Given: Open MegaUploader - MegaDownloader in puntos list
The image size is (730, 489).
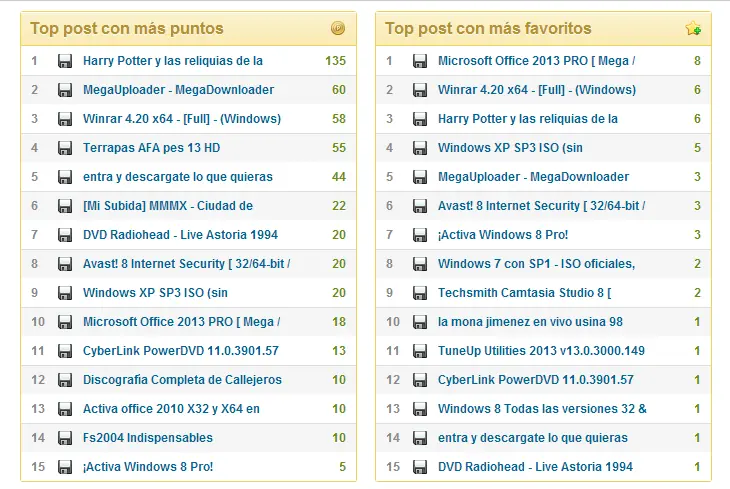Looking at the screenshot, I should 178,90.
